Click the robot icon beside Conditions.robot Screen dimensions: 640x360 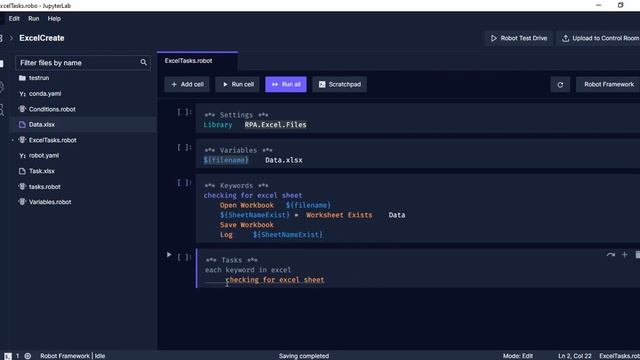coord(22,109)
